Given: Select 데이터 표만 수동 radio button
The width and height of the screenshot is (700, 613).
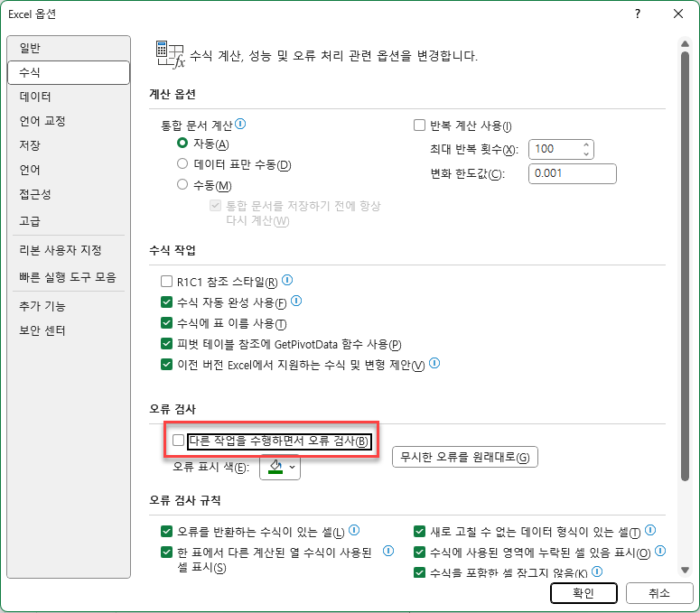Looking at the screenshot, I should pyautogui.click(x=182, y=163).
